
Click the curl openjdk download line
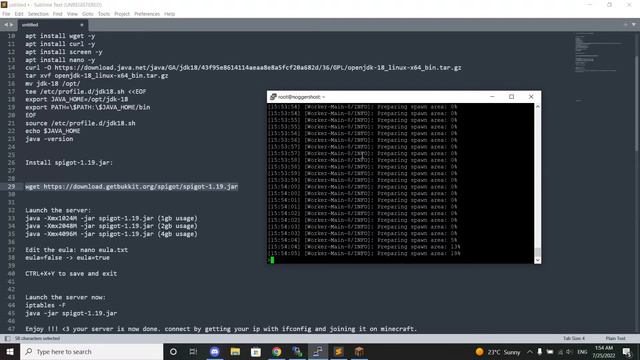click(x=243, y=68)
